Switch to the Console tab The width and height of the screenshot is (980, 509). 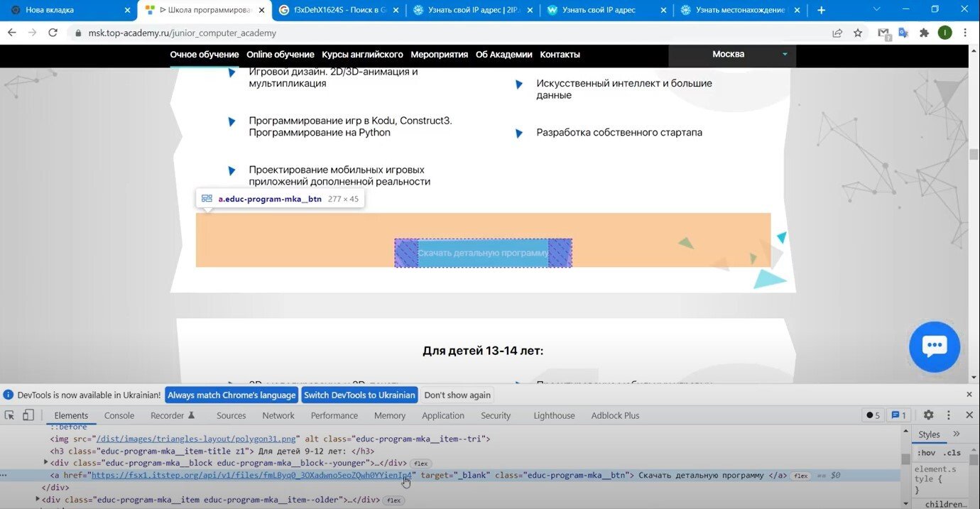pos(119,415)
